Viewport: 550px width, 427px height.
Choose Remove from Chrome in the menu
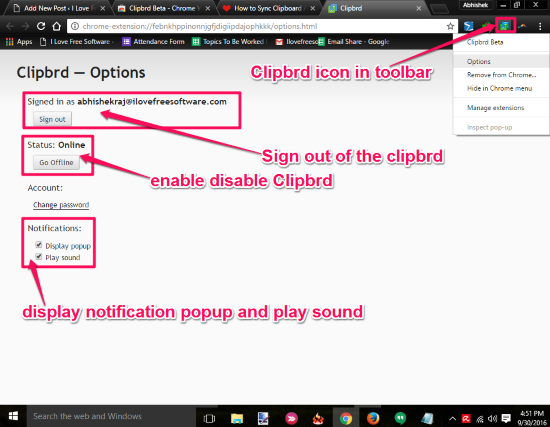click(501, 75)
